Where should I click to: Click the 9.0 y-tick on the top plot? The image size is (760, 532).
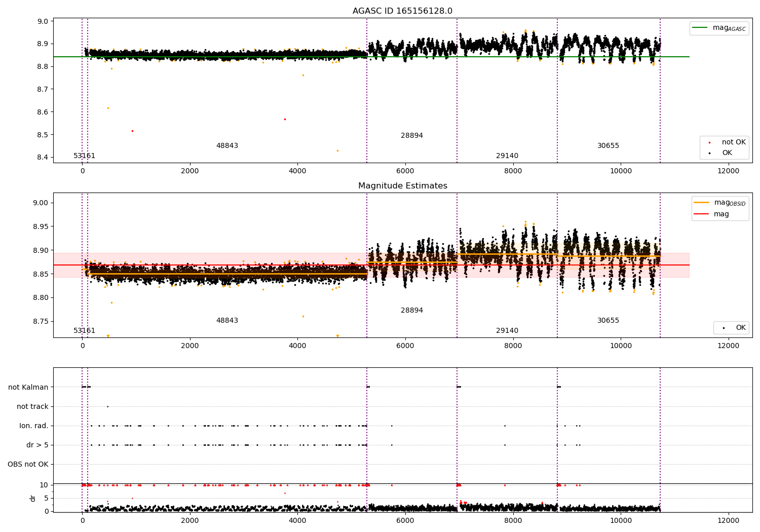(43, 21)
